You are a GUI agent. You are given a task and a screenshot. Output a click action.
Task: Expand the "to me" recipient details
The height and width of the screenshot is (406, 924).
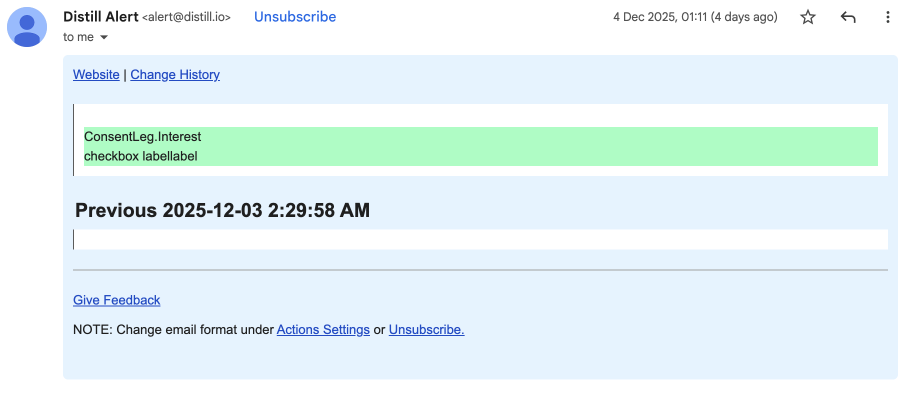[104, 38]
